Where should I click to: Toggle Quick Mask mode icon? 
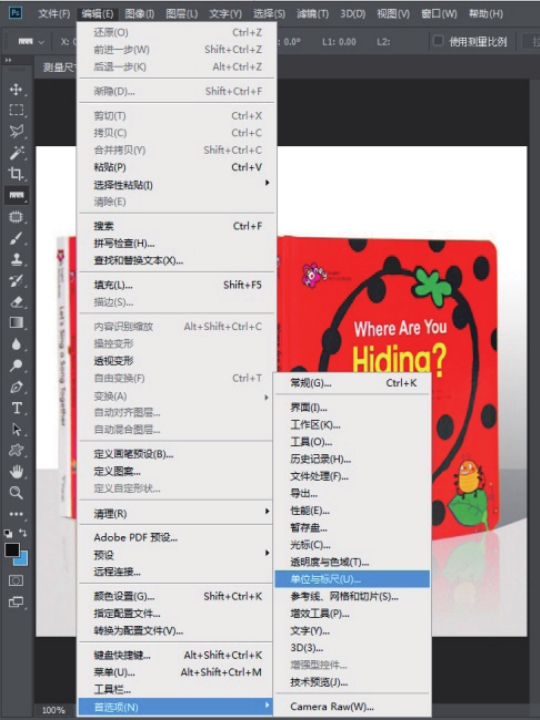(x=16, y=581)
